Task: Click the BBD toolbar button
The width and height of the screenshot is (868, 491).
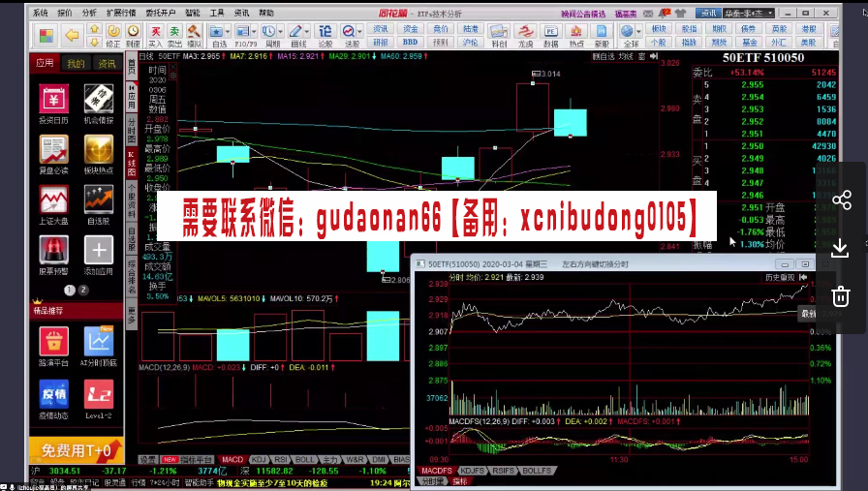Action: pyautogui.click(x=410, y=42)
